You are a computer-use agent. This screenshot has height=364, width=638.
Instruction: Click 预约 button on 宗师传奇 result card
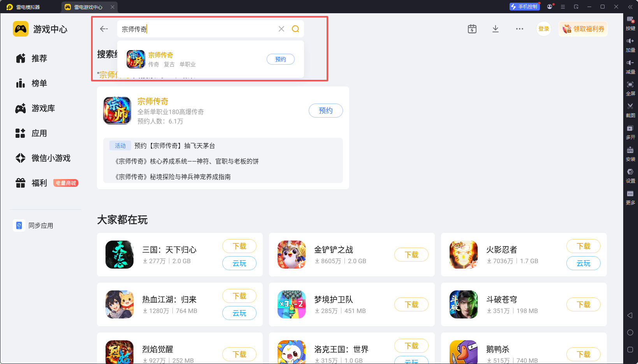(326, 111)
